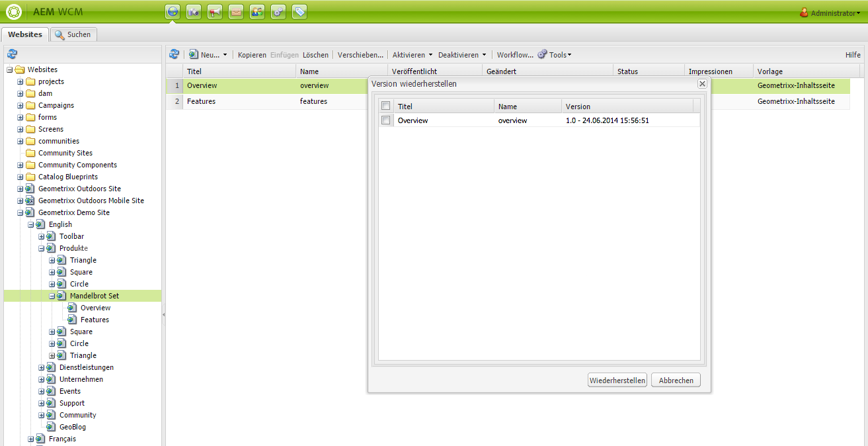Click the Tools gear icon in list toolbar
868x446 pixels.
(x=542, y=54)
